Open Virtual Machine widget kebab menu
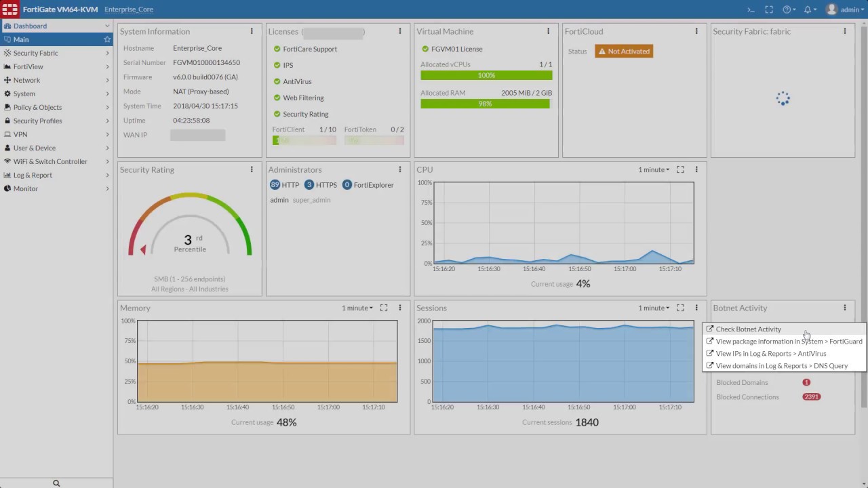 pyautogui.click(x=549, y=31)
